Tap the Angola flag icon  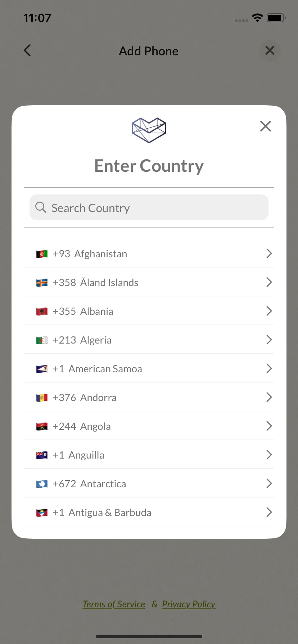point(42,427)
